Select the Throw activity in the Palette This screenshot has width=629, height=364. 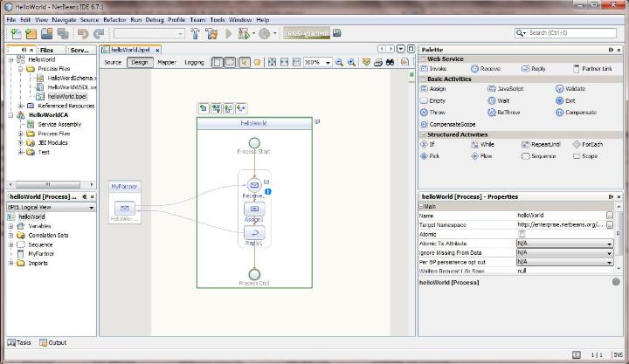point(432,113)
